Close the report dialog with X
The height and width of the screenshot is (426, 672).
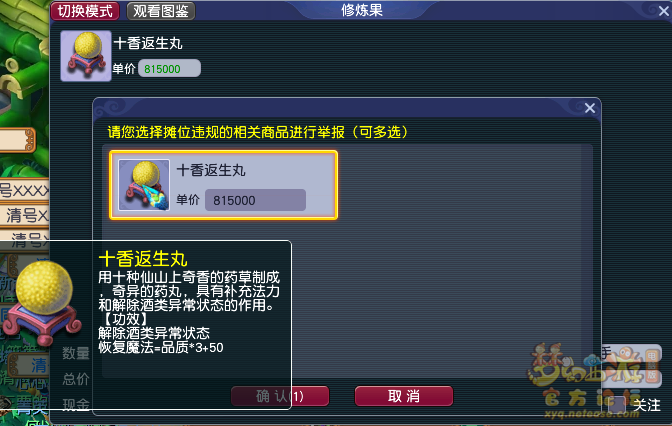click(590, 108)
